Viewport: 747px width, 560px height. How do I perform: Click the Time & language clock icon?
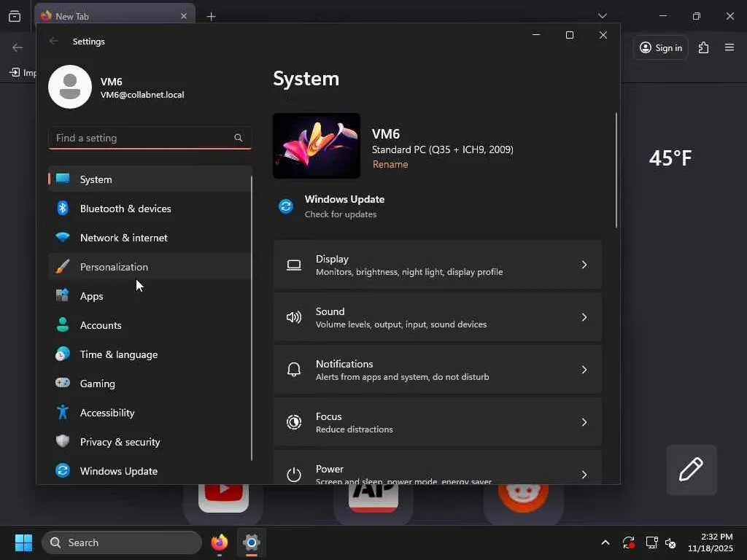63,354
